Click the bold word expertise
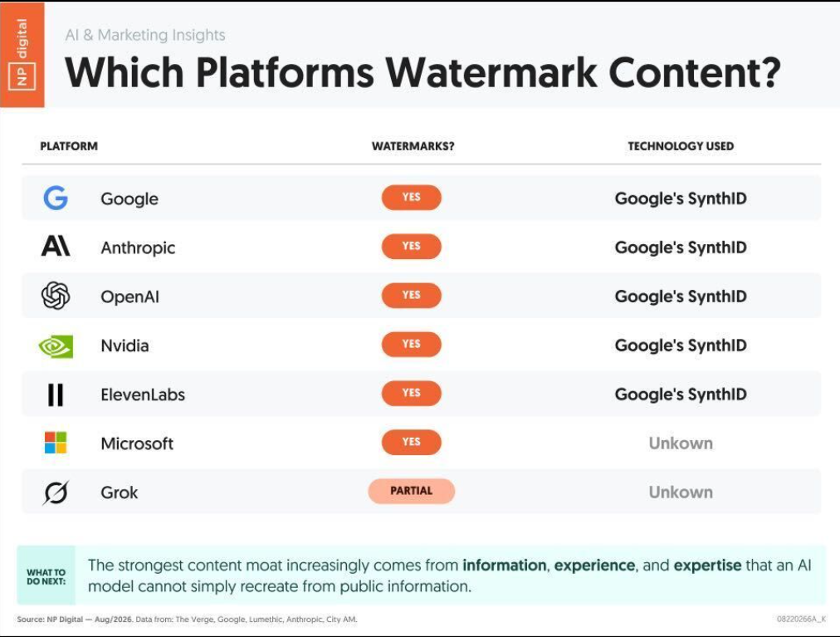Image resolution: width=840 pixels, height=637 pixels. [708, 565]
